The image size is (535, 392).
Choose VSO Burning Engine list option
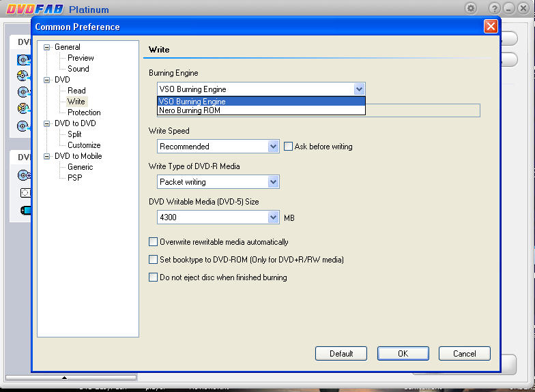(261, 101)
